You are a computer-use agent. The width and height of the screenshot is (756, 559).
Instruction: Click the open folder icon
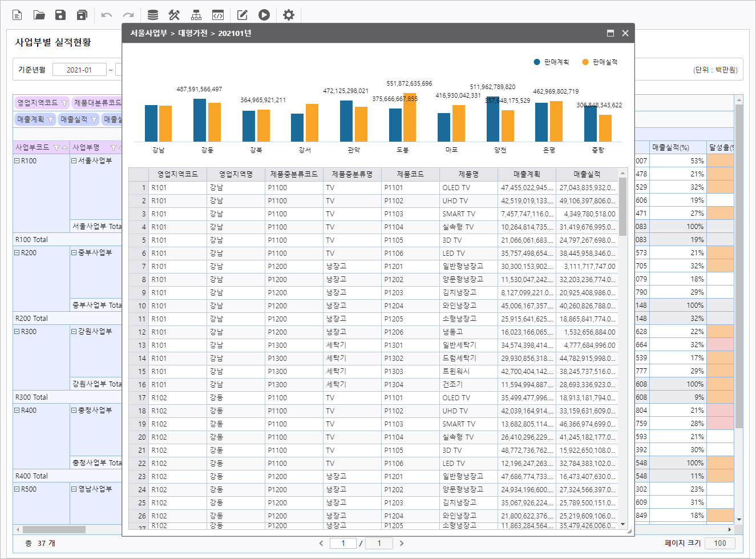(39, 15)
